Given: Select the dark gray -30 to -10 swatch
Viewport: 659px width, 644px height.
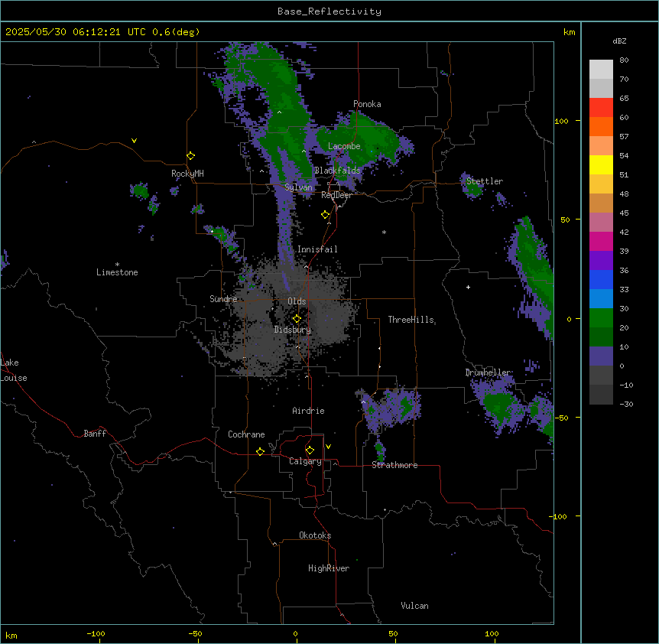Looking at the screenshot, I should 601,395.
